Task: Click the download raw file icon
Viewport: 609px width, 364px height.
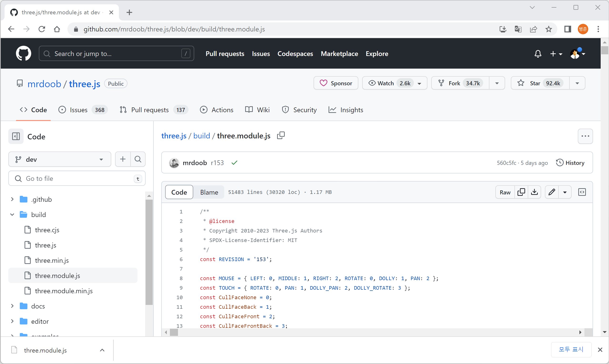Action: [x=534, y=192]
